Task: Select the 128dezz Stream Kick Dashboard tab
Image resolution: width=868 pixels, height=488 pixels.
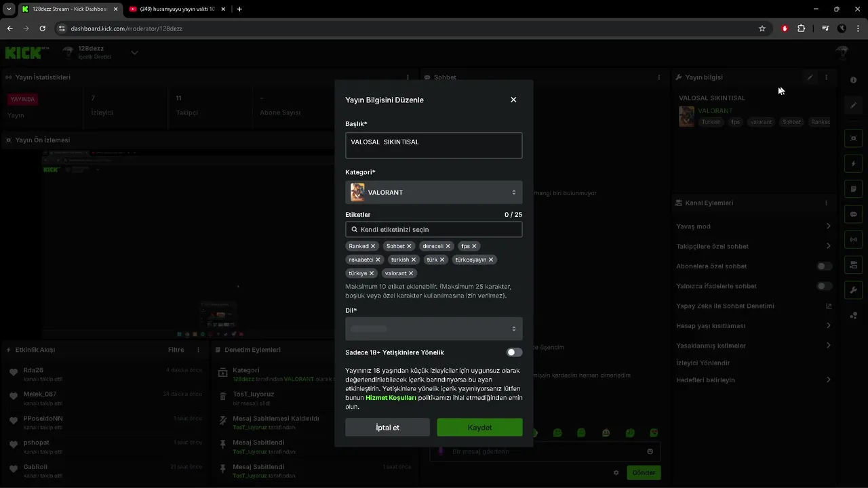Action: tap(69, 9)
